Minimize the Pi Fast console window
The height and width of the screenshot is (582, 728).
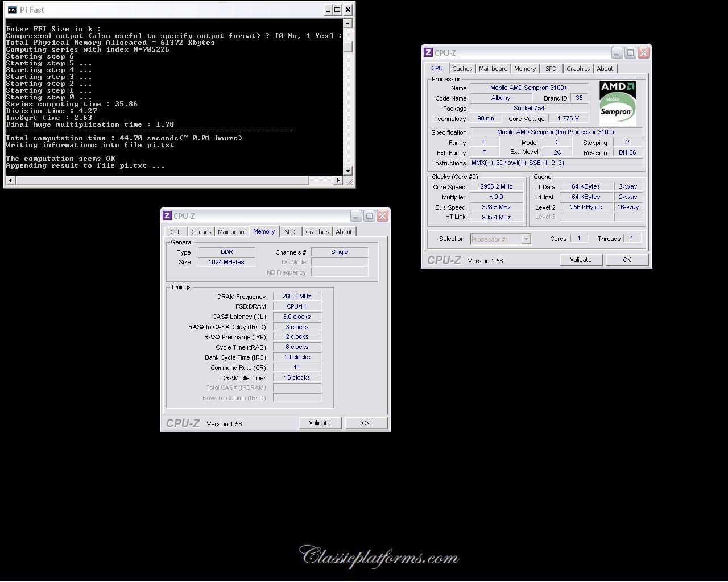pyautogui.click(x=328, y=10)
